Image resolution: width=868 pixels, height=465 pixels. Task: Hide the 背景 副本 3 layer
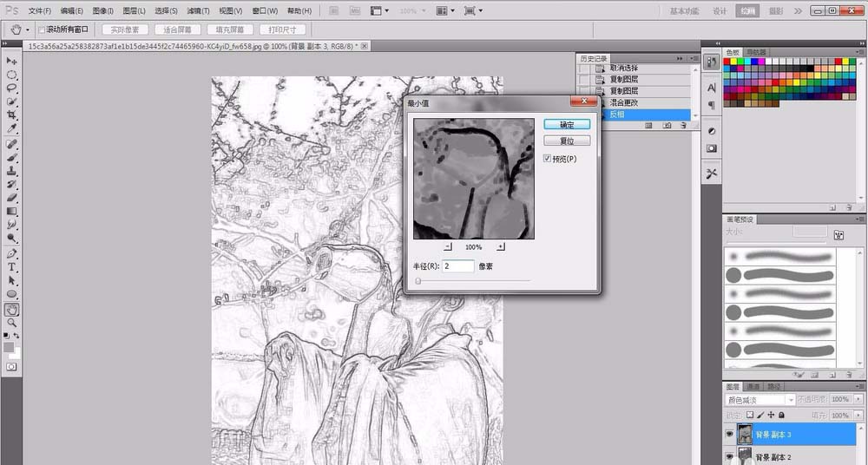[x=728, y=434]
